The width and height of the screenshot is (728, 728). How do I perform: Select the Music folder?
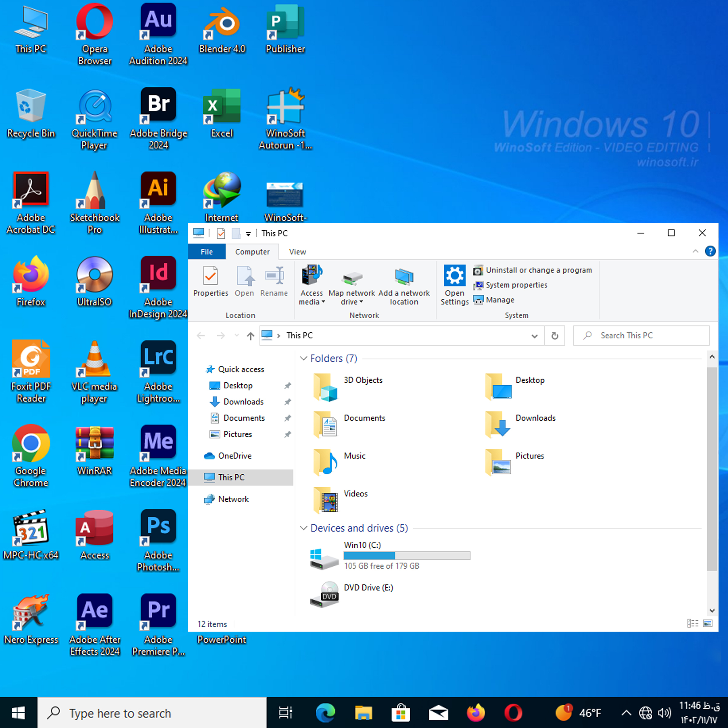pyautogui.click(x=340, y=462)
